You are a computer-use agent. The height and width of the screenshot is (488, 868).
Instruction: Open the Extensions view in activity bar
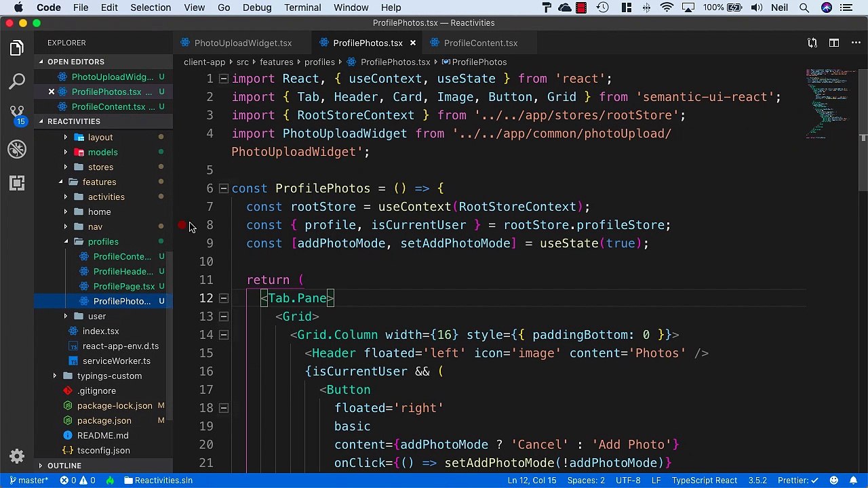tap(17, 182)
